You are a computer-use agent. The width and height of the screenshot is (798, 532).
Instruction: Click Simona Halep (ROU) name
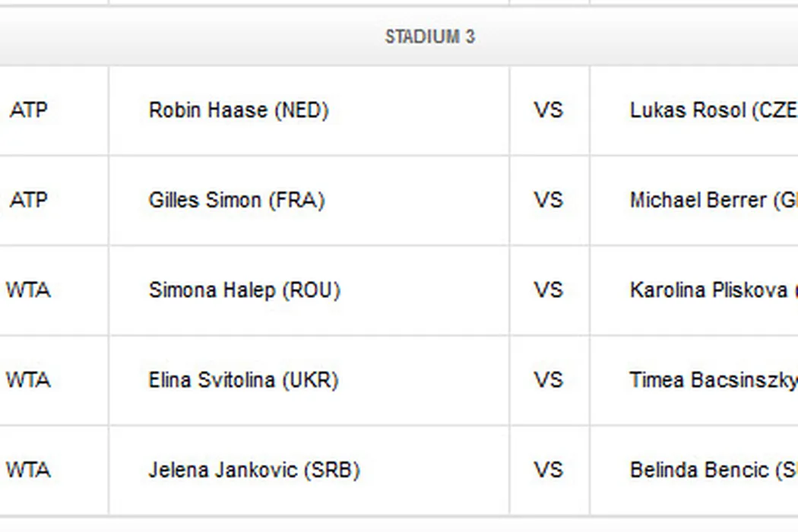[x=244, y=290]
